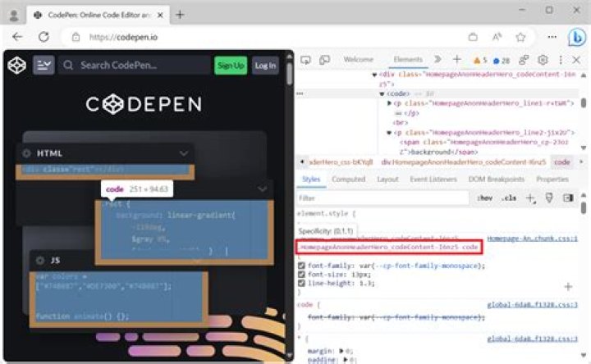Image resolution: width=591 pixels, height=364 pixels.
Task: Close the CodePen browser tab
Action: coord(160,15)
